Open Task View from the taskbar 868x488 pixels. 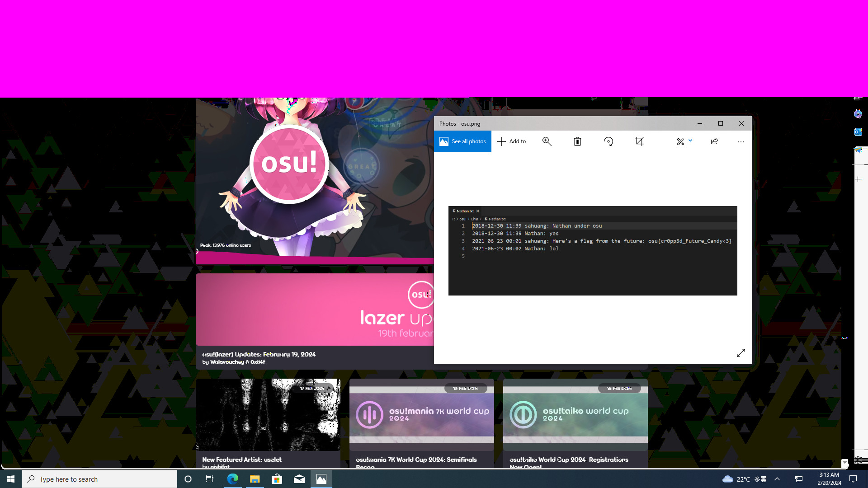coord(209,479)
